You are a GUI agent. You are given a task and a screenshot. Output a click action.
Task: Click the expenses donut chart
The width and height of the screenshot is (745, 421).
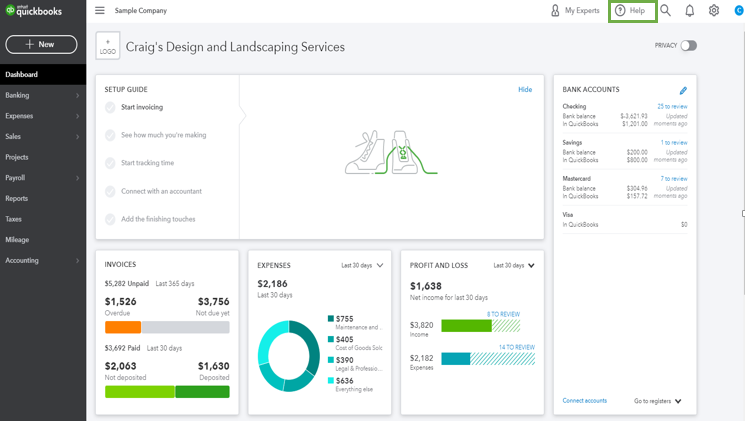289,356
